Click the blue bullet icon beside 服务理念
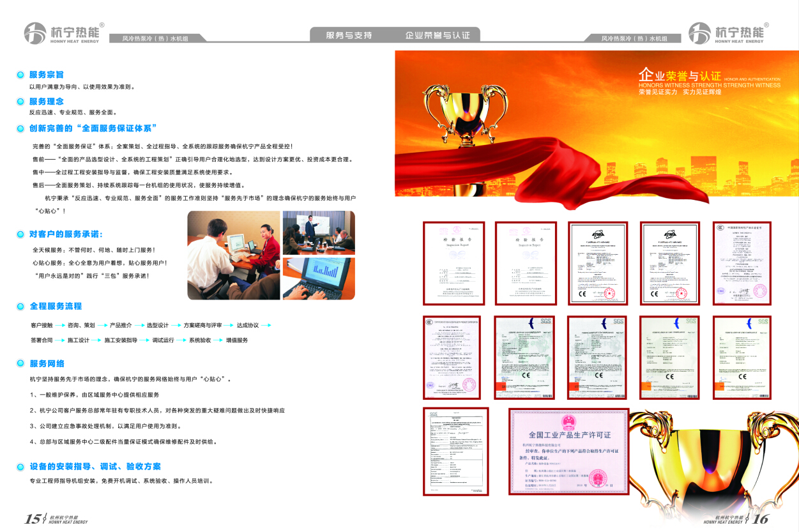This screenshot has width=799, height=532. point(20,102)
